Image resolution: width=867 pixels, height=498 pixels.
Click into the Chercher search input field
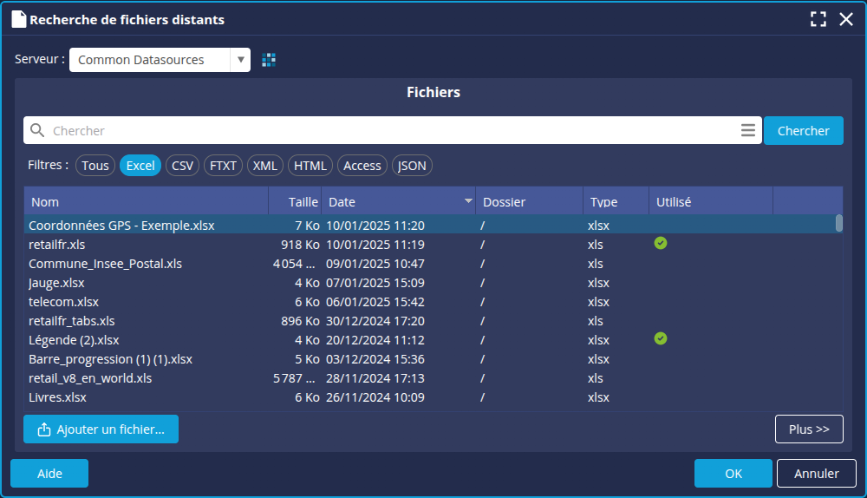click(x=390, y=131)
